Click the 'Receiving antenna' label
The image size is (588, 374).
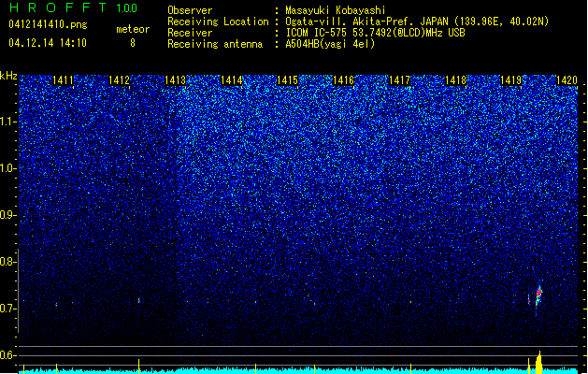[215, 44]
